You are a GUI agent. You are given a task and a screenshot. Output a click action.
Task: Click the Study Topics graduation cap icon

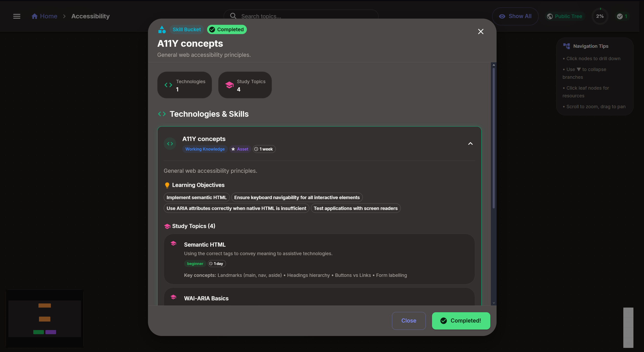229,85
